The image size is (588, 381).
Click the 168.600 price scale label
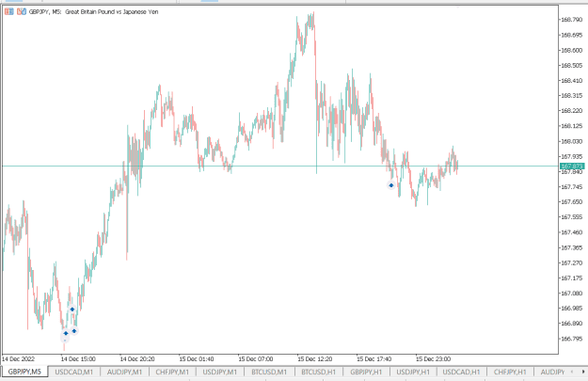[571, 50]
